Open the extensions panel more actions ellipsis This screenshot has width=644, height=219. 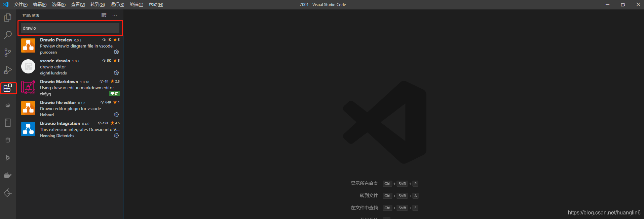point(115,15)
